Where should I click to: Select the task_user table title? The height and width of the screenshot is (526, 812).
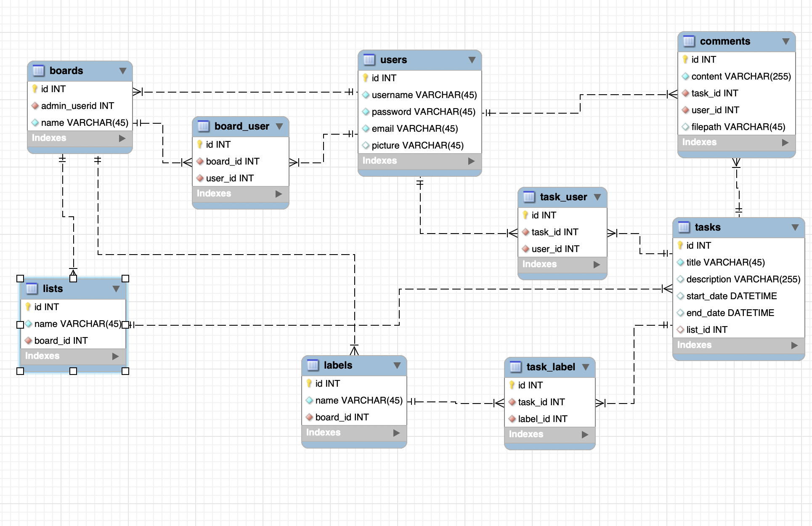(x=563, y=197)
